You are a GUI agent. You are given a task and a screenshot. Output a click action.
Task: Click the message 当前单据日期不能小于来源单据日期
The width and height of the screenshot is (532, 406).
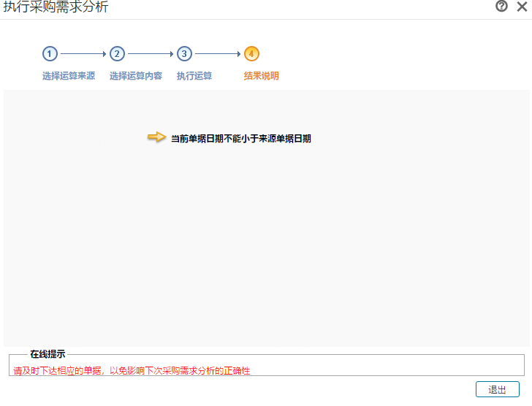[241, 139]
